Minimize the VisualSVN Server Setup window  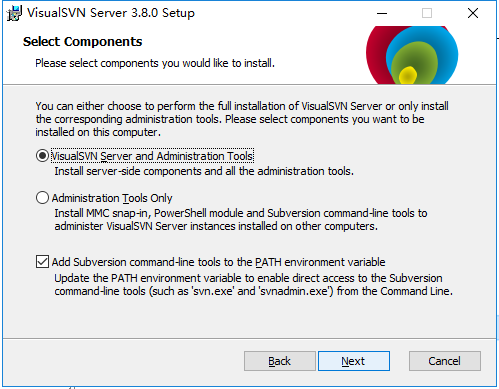382,13
